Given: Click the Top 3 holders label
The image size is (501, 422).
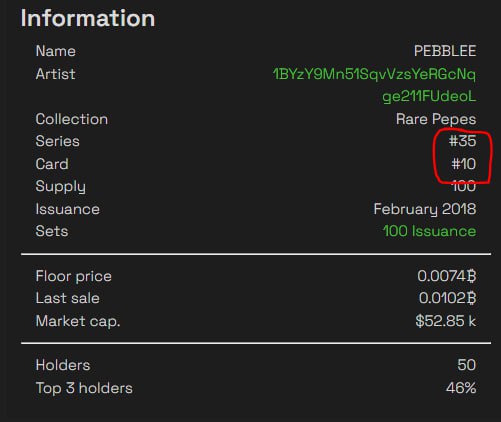Looking at the screenshot, I should coord(84,388).
